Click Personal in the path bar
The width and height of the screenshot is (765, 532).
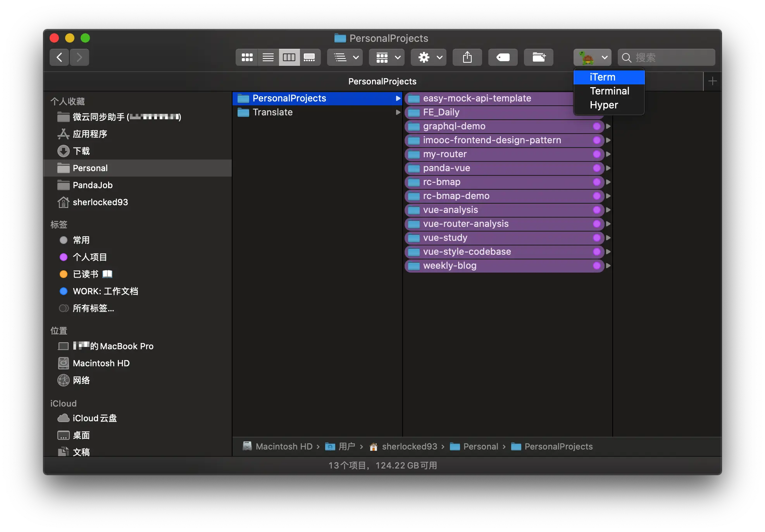[474, 446]
